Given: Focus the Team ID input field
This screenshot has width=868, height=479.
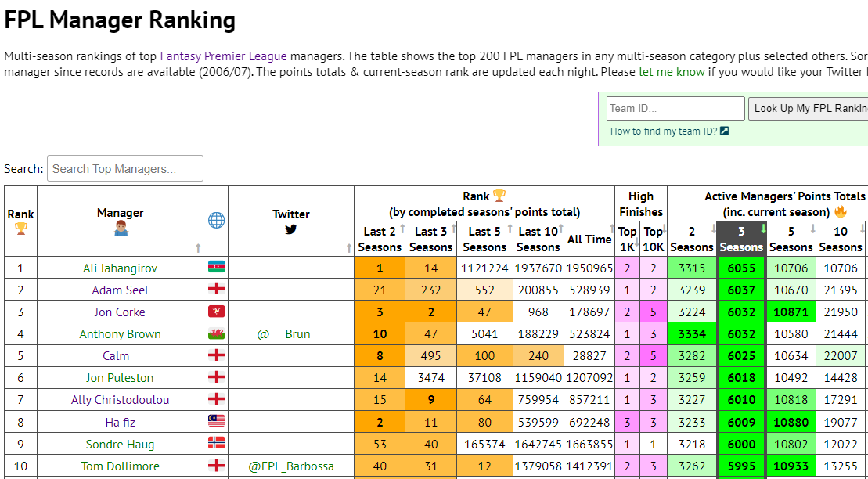Looking at the screenshot, I should (x=676, y=109).
